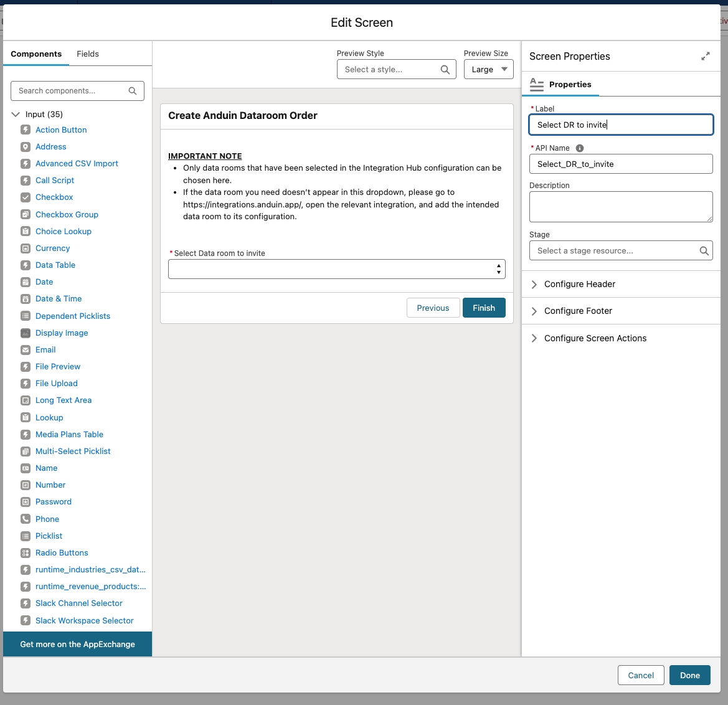Image resolution: width=728 pixels, height=705 pixels.
Task: Click the Finish button
Action: (484, 308)
